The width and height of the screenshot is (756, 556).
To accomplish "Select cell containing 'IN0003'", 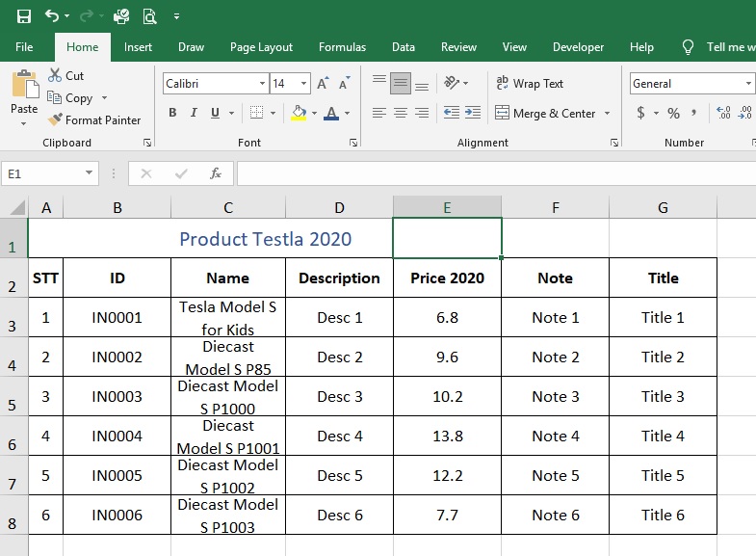I will (x=117, y=396).
